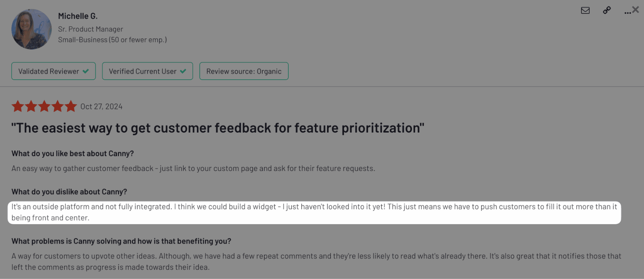This screenshot has height=279, width=644.
Task: Open Michelle G.'s profile photo
Action: coord(31,29)
